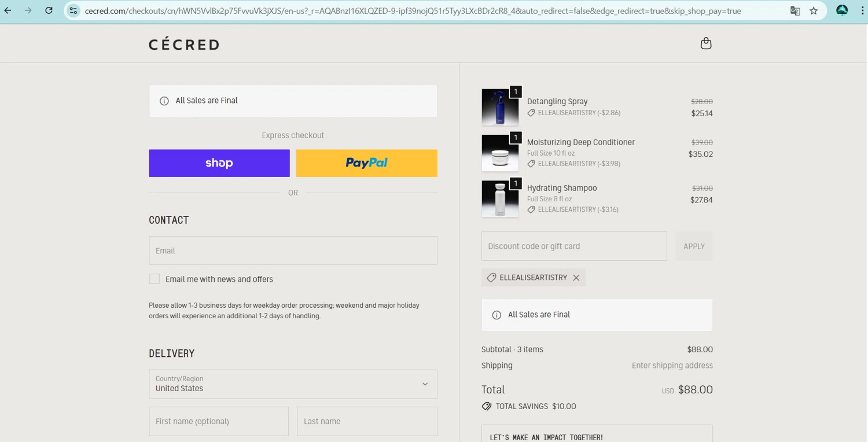The height and width of the screenshot is (442, 868).
Task: Click the $35.02 discounted price
Action: (701, 154)
